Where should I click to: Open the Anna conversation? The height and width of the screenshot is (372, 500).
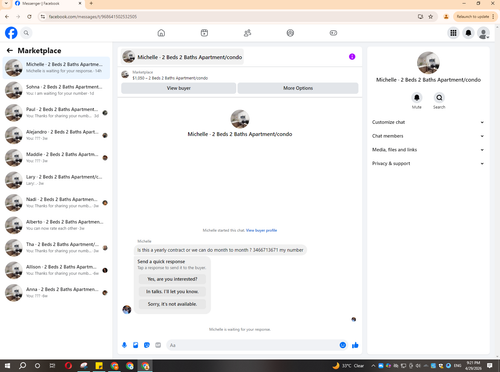pos(56,293)
